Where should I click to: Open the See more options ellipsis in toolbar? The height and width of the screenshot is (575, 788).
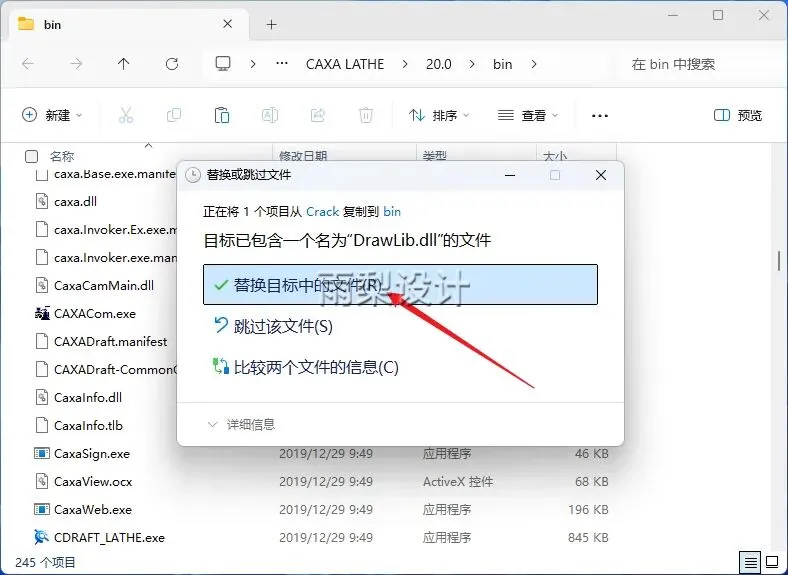pos(600,116)
